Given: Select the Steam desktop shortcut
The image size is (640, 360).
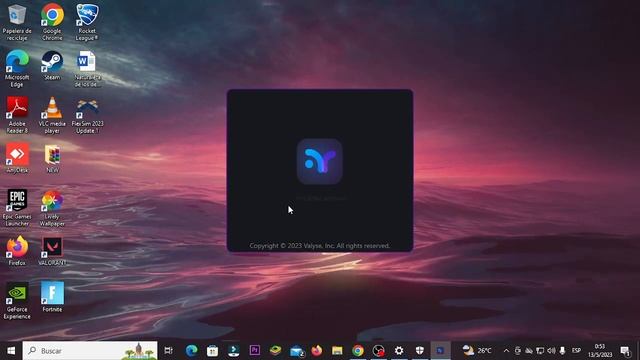Looking at the screenshot, I should click(52, 65).
